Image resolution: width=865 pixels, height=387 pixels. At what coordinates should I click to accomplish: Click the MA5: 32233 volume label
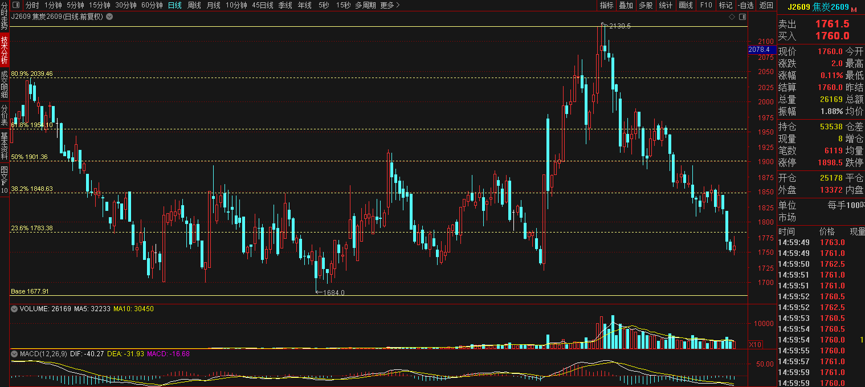point(93,309)
